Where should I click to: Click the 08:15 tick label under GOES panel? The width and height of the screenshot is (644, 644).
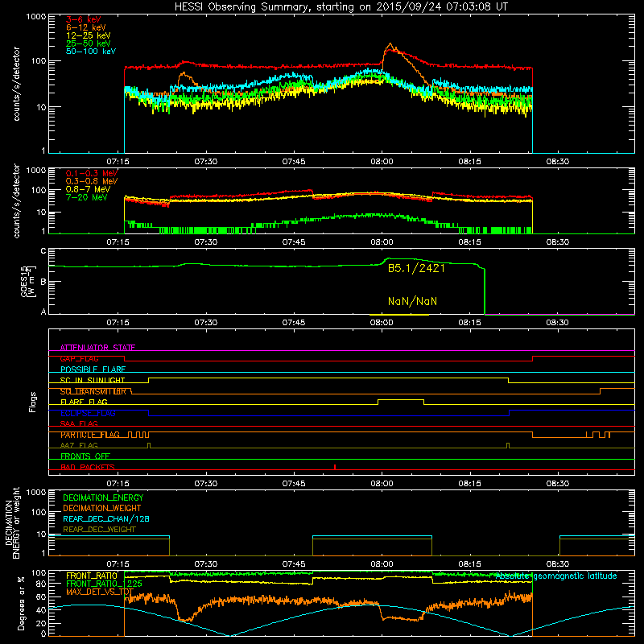tap(470, 323)
